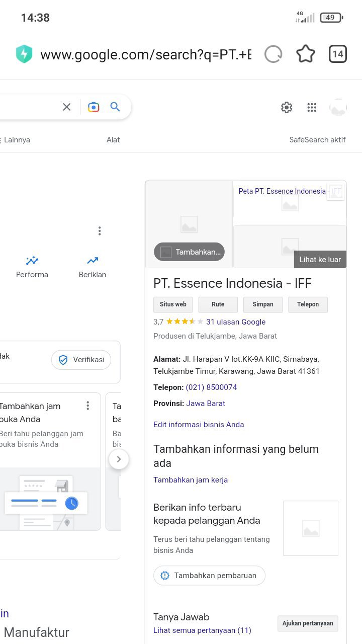362x644 pixels.
Task: Open the Google apps grid icon
Action: (312, 107)
